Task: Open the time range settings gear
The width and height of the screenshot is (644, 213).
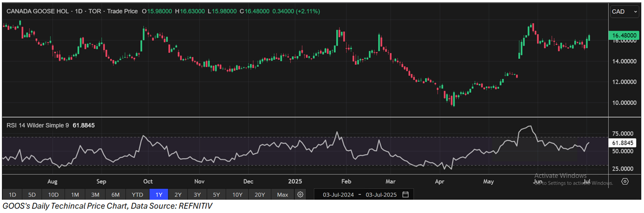Action: pyautogui.click(x=300, y=194)
